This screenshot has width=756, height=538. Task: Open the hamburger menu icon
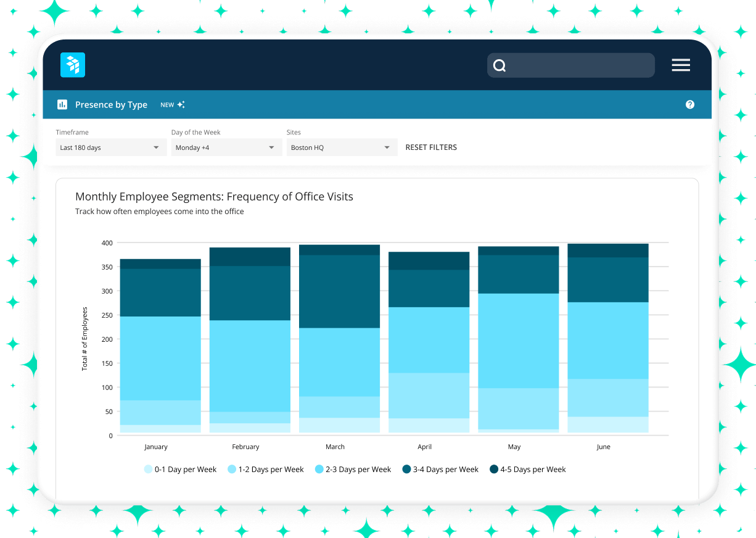(x=681, y=65)
